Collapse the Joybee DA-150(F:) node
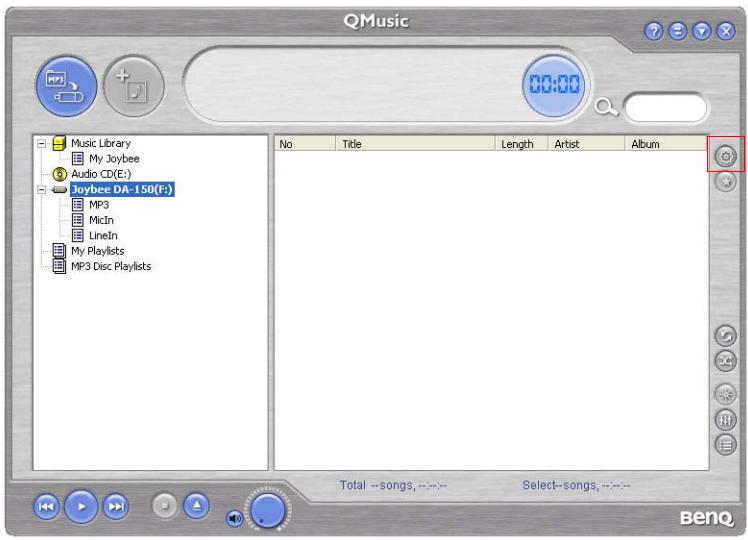 42,189
